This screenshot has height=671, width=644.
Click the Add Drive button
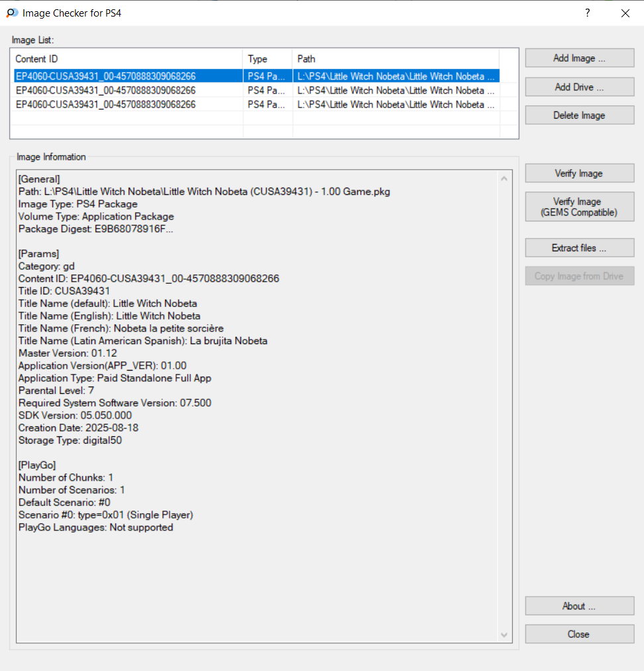[580, 87]
